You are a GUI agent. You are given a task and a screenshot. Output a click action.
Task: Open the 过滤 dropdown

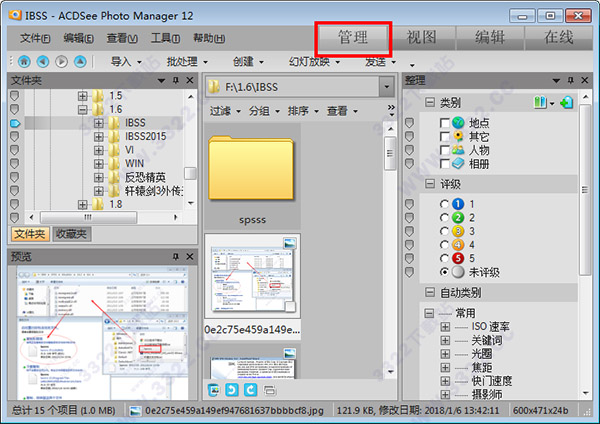tap(225, 111)
